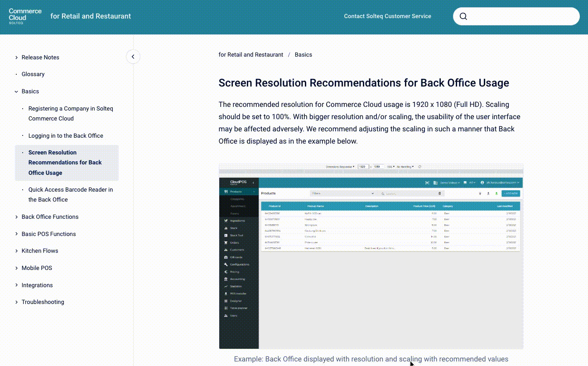Open Registering a Company in Solteq Commerce Cloud

tap(70, 114)
